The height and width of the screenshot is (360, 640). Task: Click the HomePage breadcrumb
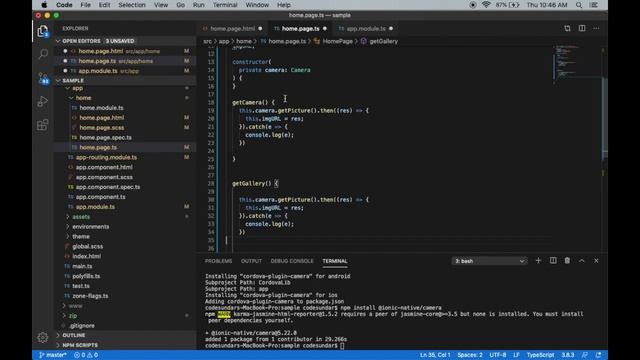tap(337, 41)
